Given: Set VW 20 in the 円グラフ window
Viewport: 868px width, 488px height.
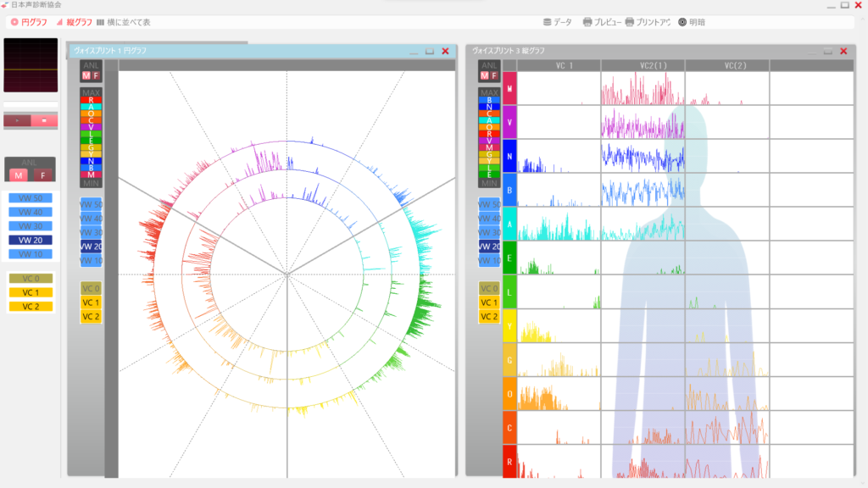Looking at the screenshot, I should 92,247.
